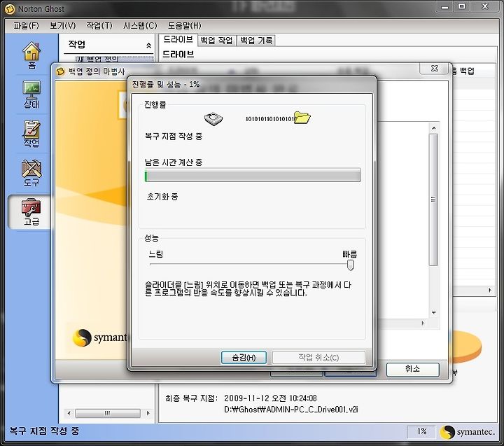Screen dimensions: 504x446
Task: Click the 1% progress indicator in status bar
Action: [421, 432]
